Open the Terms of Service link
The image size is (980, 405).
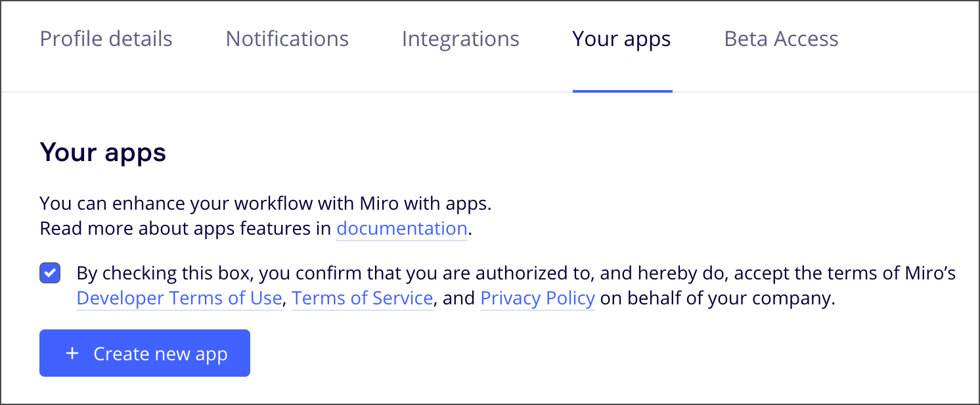click(363, 298)
